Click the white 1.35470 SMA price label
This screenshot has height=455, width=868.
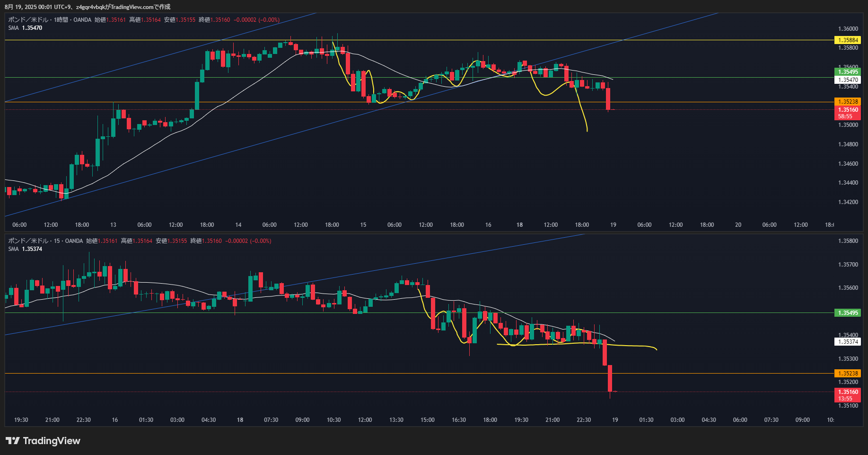[x=847, y=80]
